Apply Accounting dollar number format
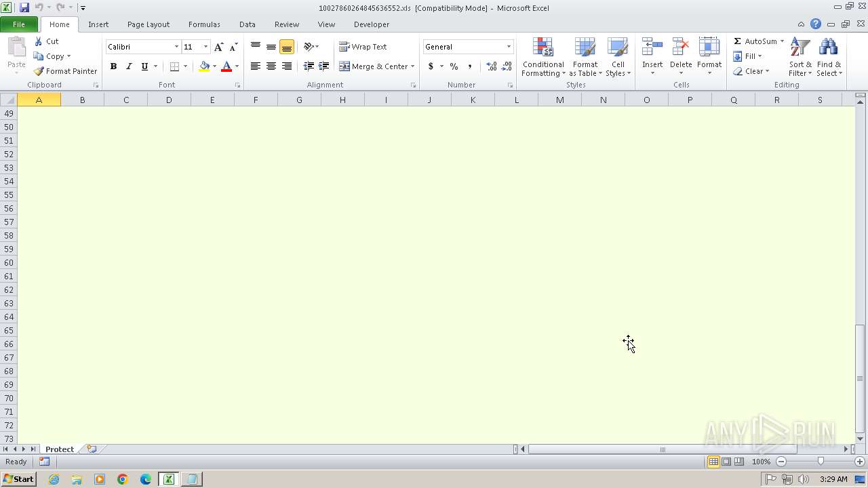 pos(431,66)
